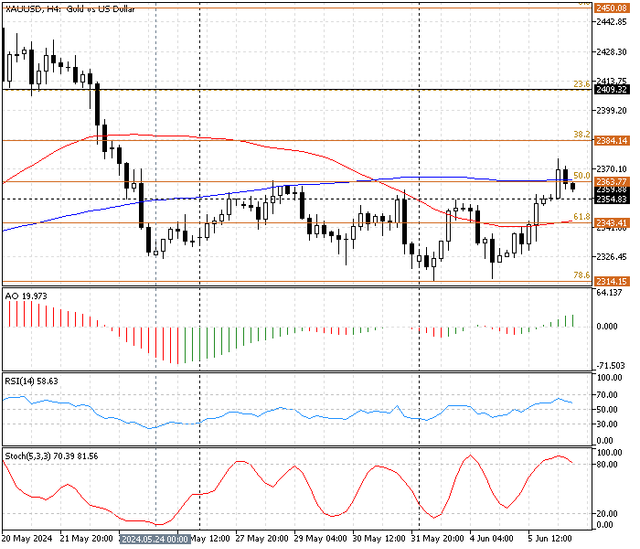
Task: Click the 2314.15 orange price tag
Action: [x=611, y=282]
